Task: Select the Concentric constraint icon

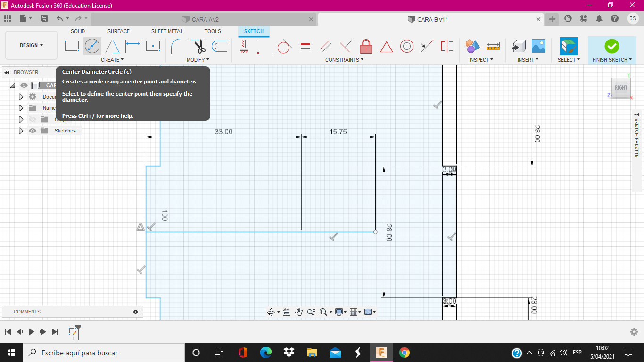Action: point(407,46)
